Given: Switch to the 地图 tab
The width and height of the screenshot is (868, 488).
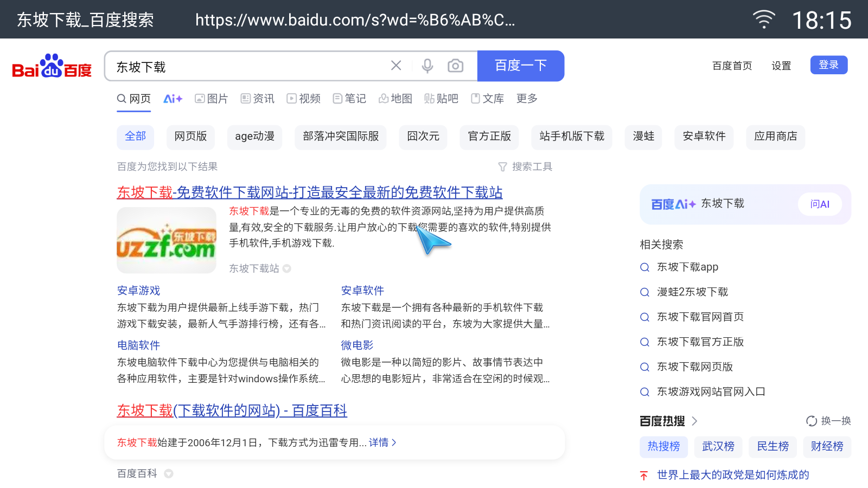Looking at the screenshot, I should [x=395, y=99].
